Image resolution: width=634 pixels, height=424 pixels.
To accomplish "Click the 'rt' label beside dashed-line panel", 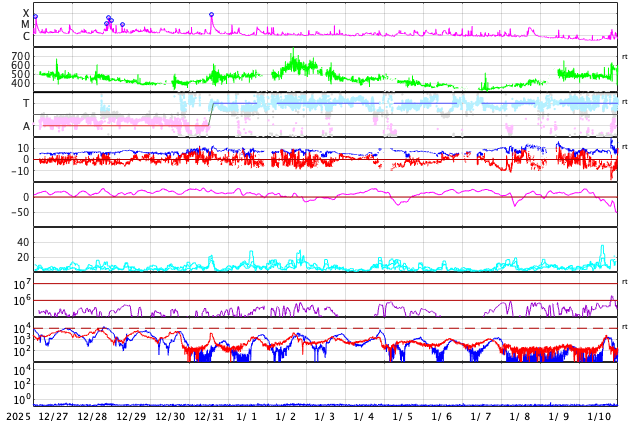I will (625, 327).
